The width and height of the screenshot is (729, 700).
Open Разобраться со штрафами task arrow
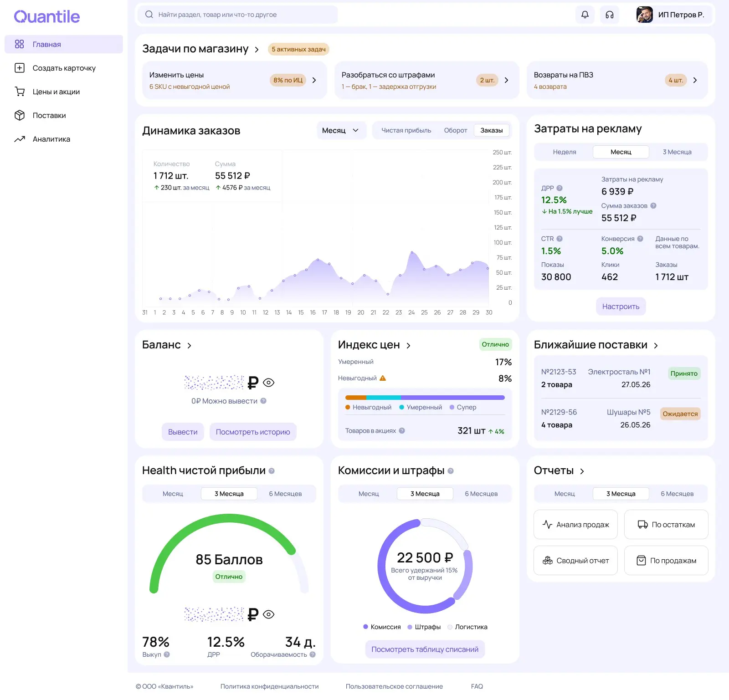[506, 80]
